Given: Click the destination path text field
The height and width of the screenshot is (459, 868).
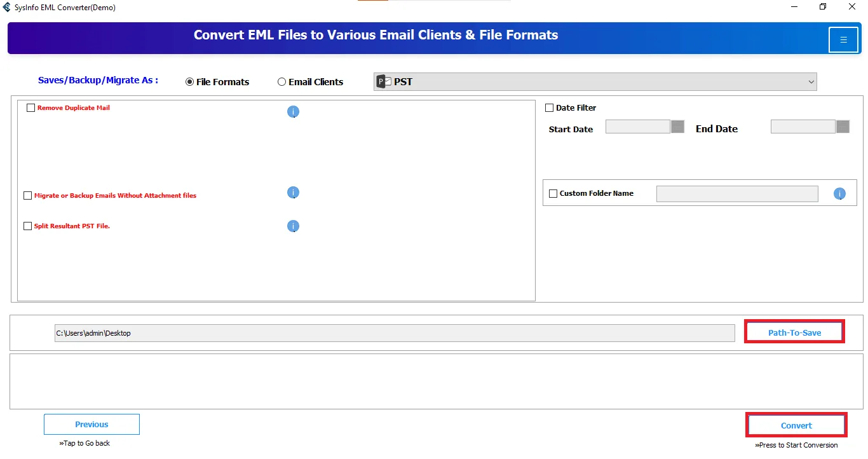Looking at the screenshot, I should [x=394, y=333].
